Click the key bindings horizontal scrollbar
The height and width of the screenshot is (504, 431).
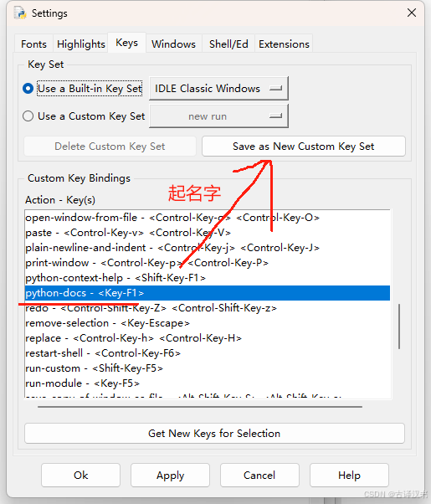point(200,407)
